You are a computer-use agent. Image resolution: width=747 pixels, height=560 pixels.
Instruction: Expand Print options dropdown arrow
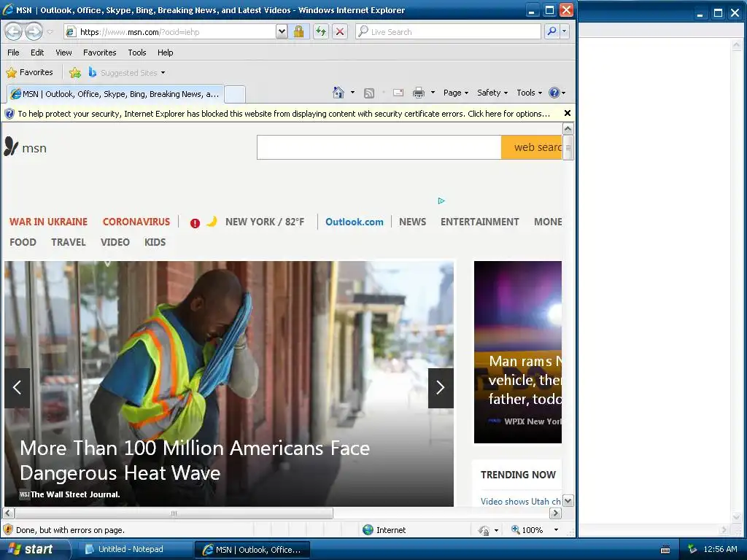[x=433, y=93]
